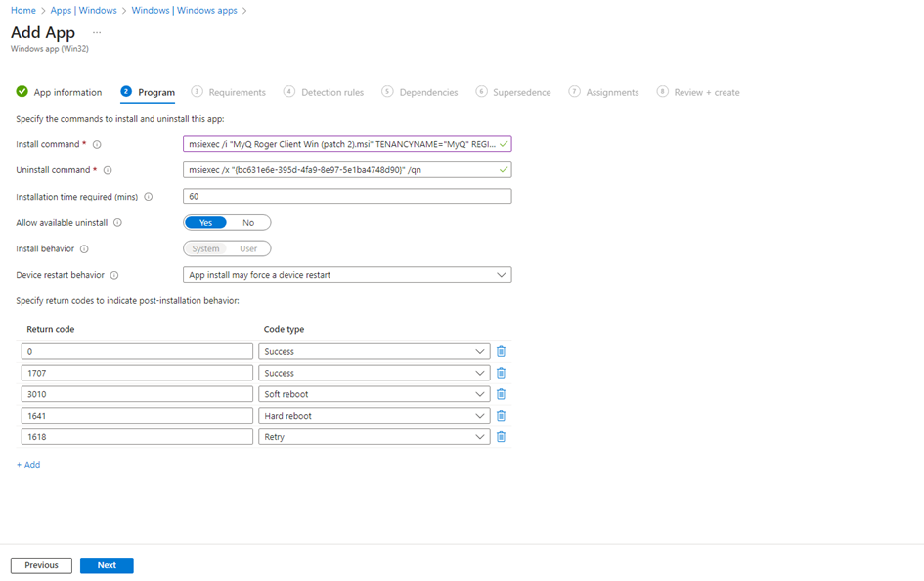Set Allow available uninstall to No
Screen dimensions: 924x581
click(x=248, y=223)
